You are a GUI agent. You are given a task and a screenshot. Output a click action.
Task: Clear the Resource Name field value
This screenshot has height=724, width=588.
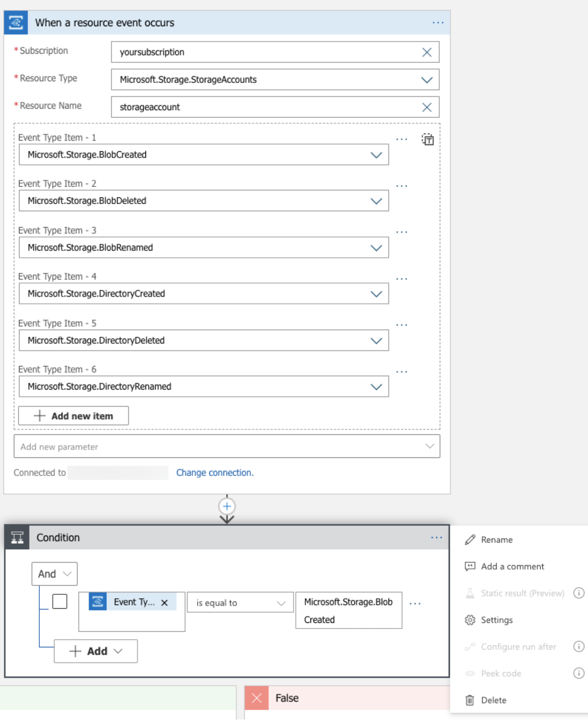pyautogui.click(x=427, y=107)
